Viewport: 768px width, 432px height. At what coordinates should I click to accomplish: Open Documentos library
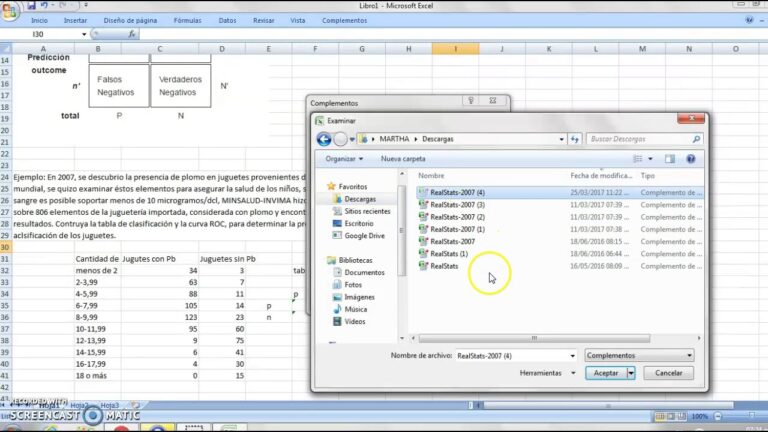click(359, 272)
